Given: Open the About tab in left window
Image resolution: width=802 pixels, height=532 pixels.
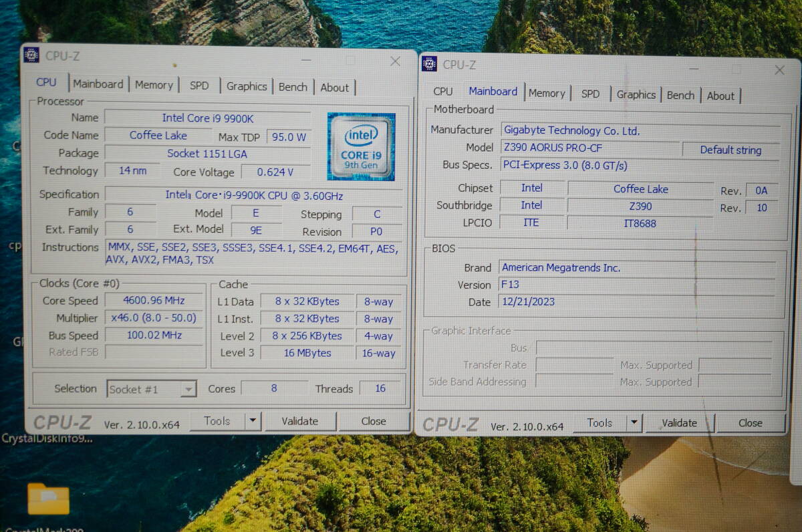Looking at the screenshot, I should [x=334, y=88].
